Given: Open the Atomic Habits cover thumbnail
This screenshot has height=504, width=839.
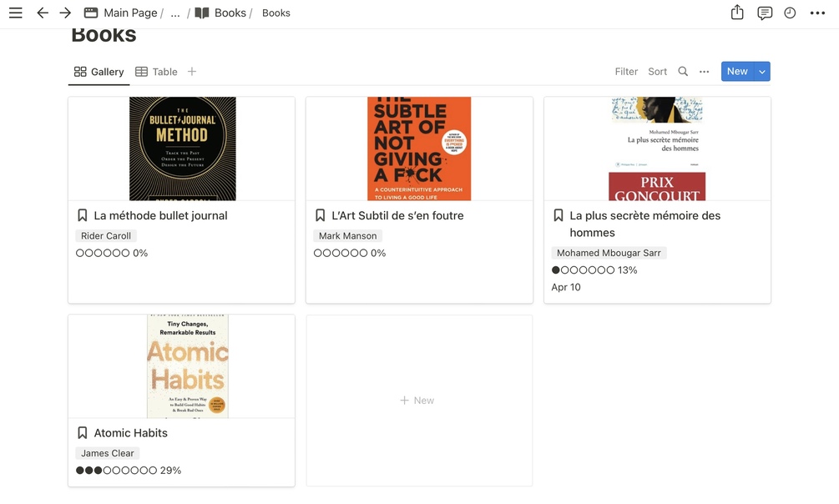Looking at the screenshot, I should (x=187, y=366).
